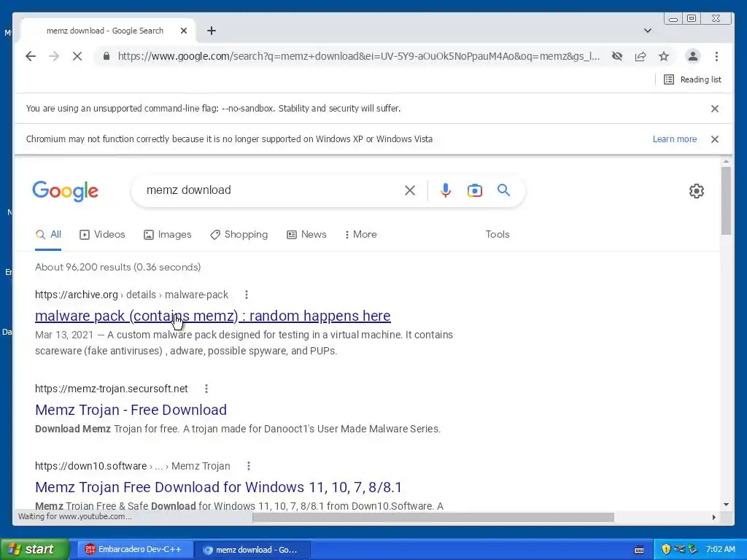Click the scroll down arrow
The height and width of the screenshot is (560, 747).
pos(726,505)
